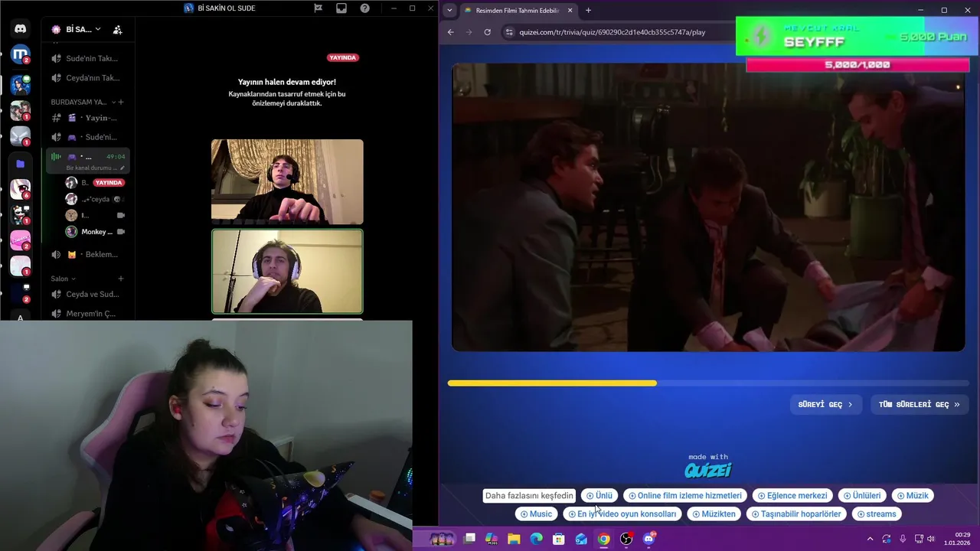The height and width of the screenshot is (551, 980).
Task: Select the green-bordered webcam tile in Discord
Action: pos(287,272)
